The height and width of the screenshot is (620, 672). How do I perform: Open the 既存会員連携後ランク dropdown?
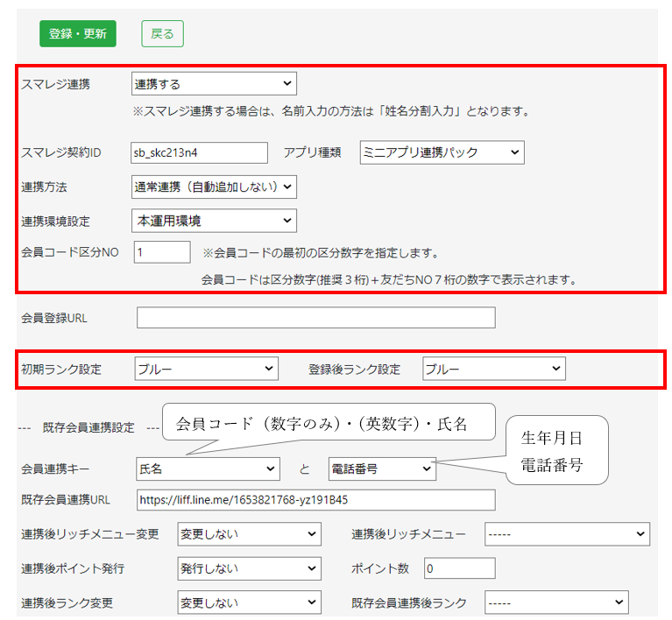[556, 602]
